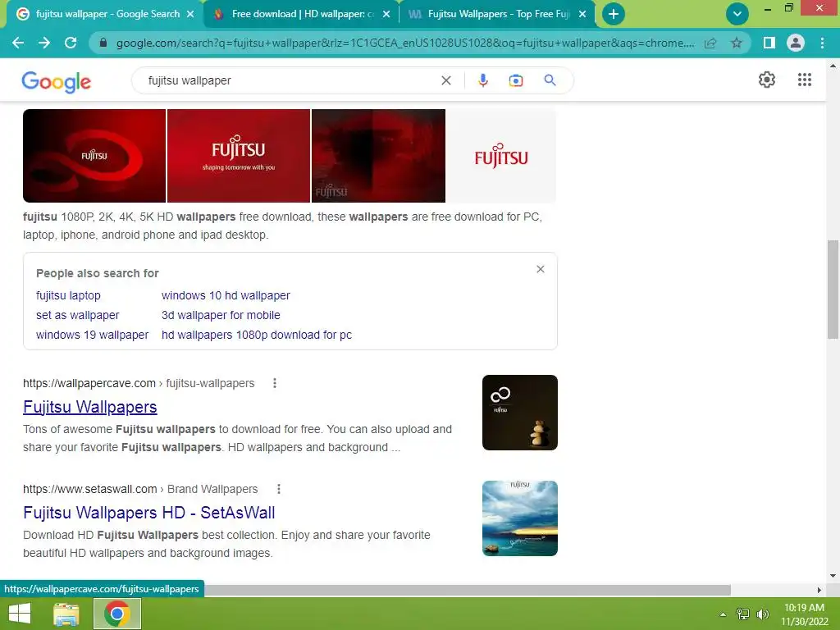Open File Explorer from the taskbar
The image size is (840, 630).
[x=66, y=614]
